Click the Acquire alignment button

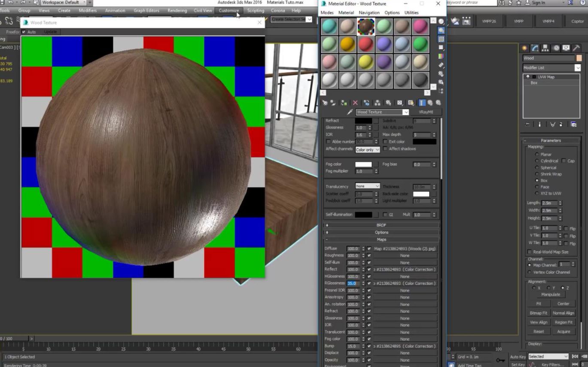[x=564, y=331]
